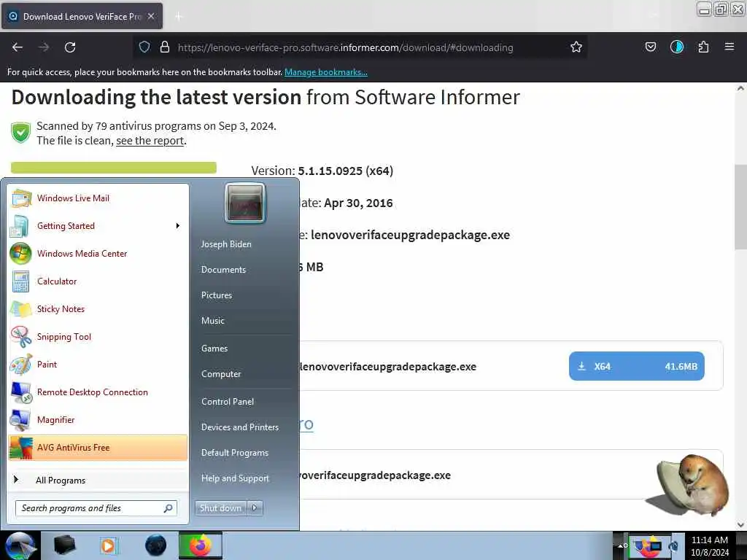Launch the Magnifier icon
Image resolution: width=747 pixels, height=560 pixels.
tap(20, 419)
